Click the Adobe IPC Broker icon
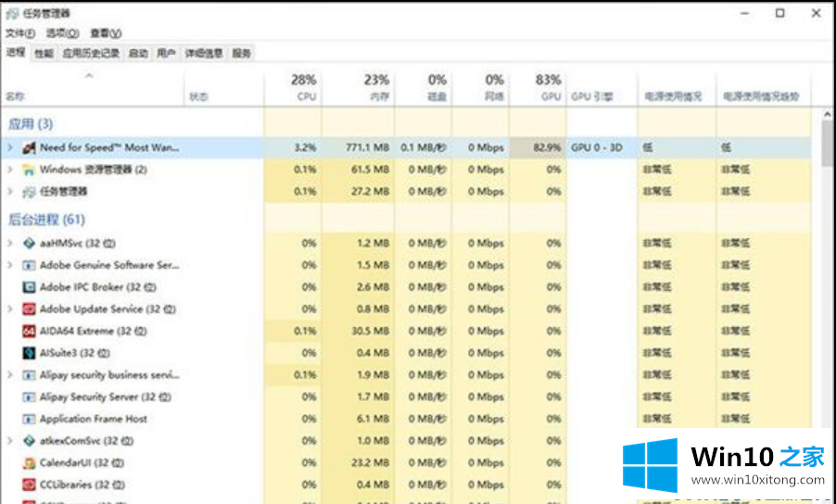The height and width of the screenshot is (504, 836). 29,287
